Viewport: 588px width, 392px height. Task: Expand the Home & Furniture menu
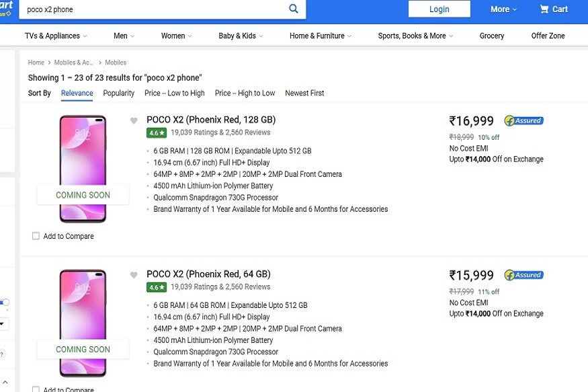click(321, 36)
